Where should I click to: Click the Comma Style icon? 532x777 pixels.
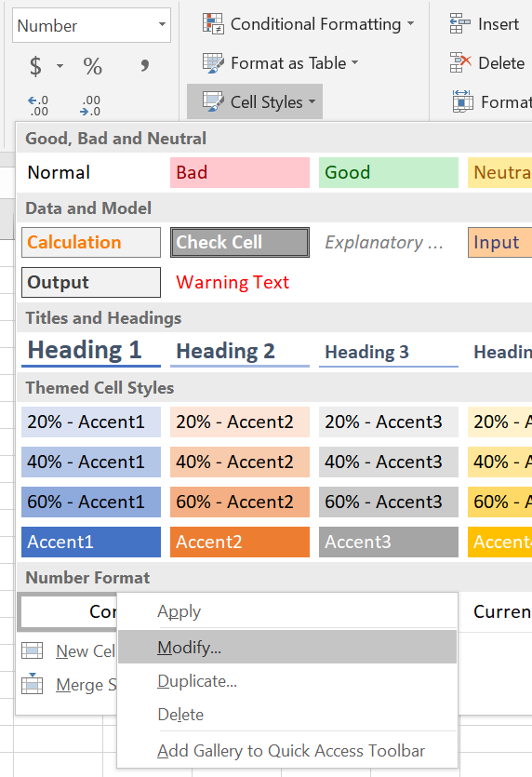tap(145, 64)
